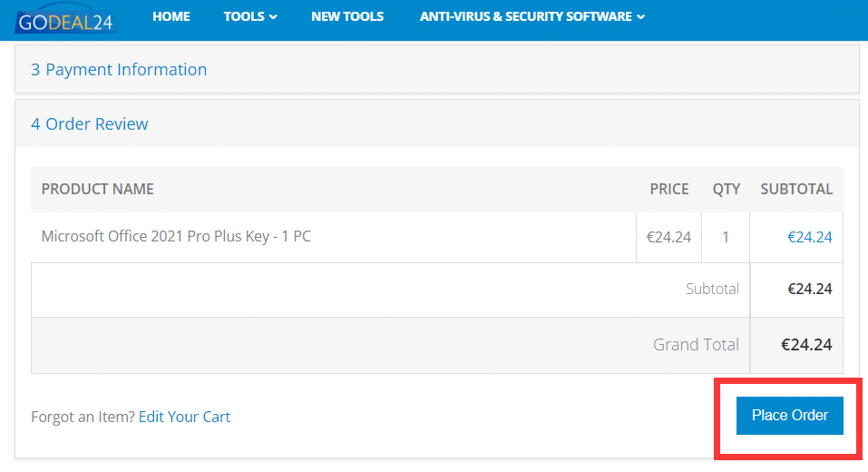The height and width of the screenshot is (472, 868).
Task: Expand the TOOLS dropdown menu
Action: click(250, 16)
